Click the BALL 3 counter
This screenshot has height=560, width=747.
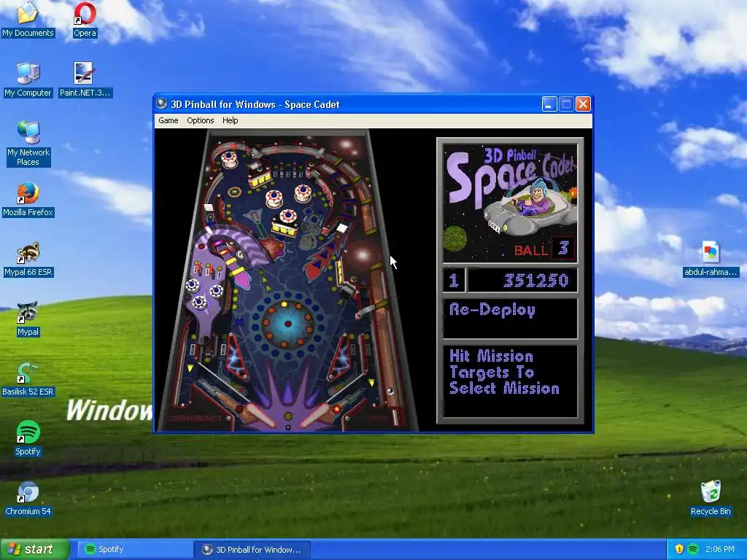(x=543, y=249)
